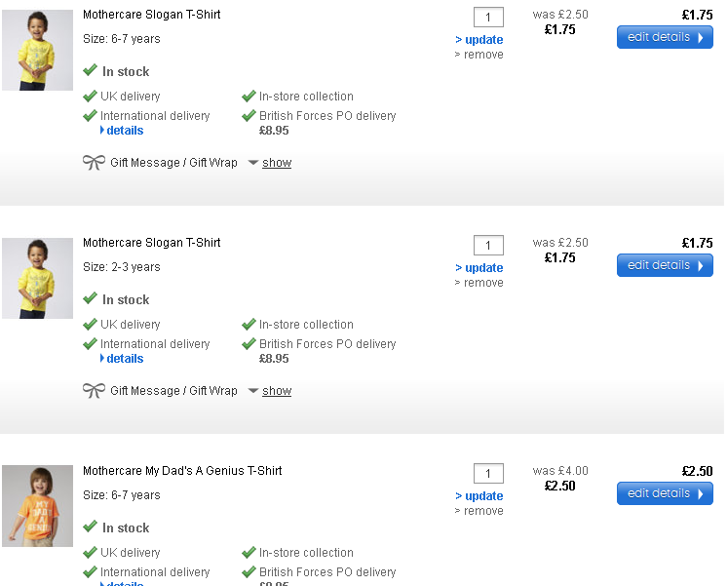Screen dimensions: 728x586
Task: Click UK delivery checkmark for 2-3 years shirt
Action: [x=90, y=325]
